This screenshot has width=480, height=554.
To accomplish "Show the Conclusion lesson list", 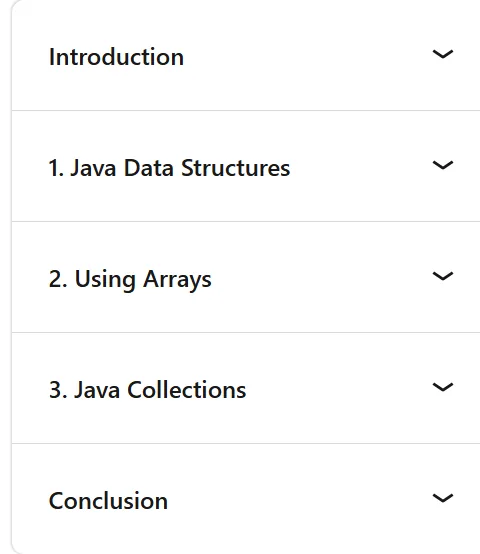I will tap(246, 498).
